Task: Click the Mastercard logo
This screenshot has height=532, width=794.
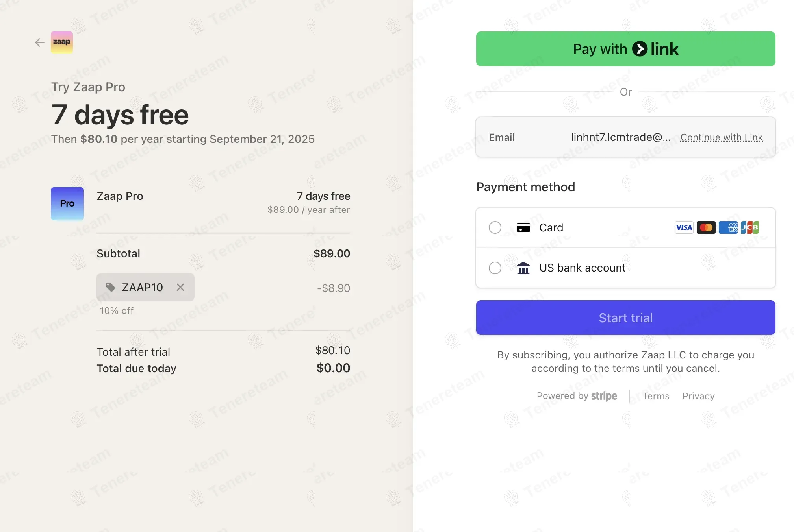Action: pos(706,227)
